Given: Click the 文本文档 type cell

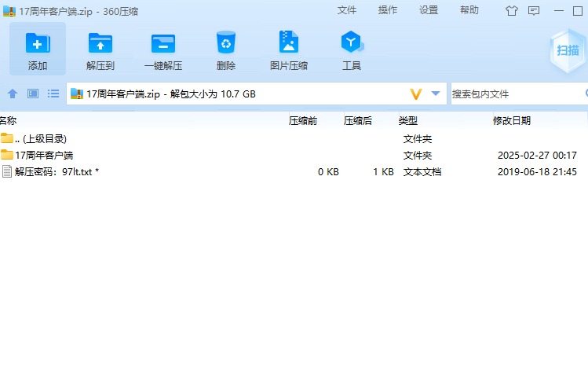Looking at the screenshot, I should [x=422, y=172].
